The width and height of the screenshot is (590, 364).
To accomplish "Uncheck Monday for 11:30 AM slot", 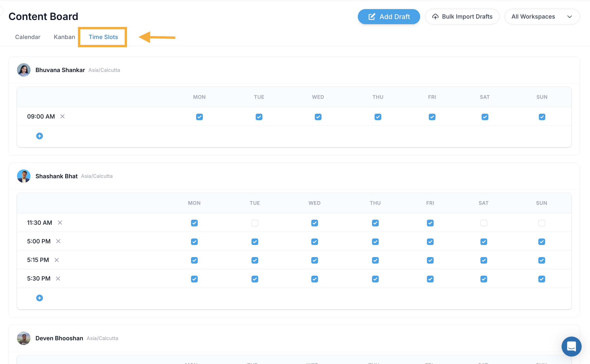I will point(194,223).
